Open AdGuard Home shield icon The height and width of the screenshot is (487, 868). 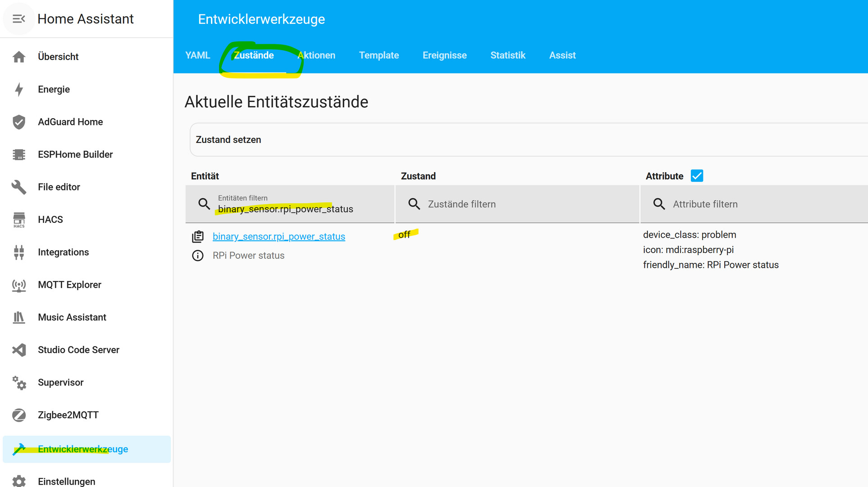[19, 122]
